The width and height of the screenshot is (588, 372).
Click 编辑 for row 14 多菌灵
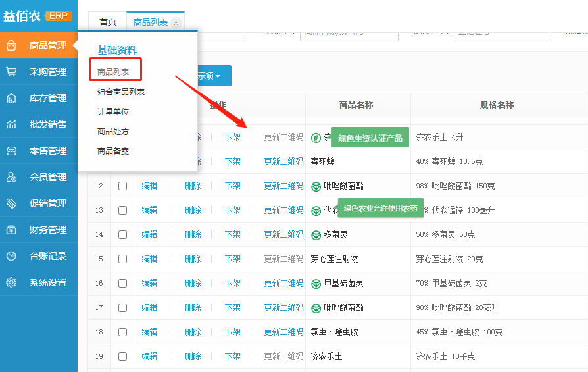[149, 235]
